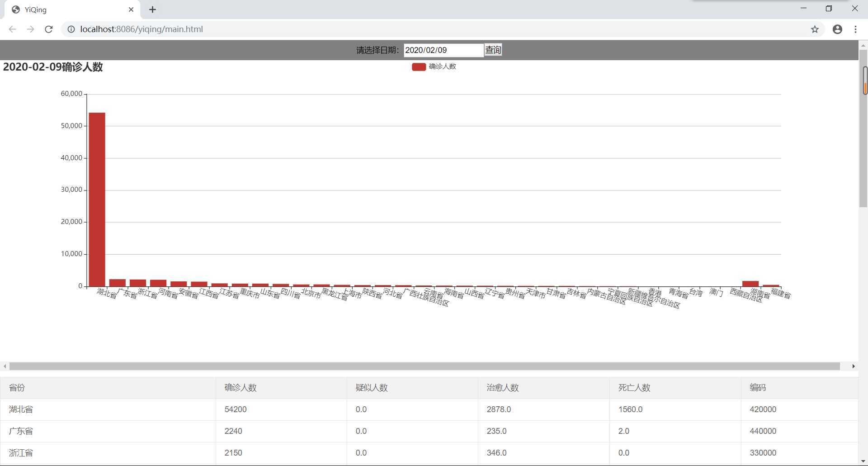
Task: Open the Chrome three-dot menu
Action: coord(855,29)
